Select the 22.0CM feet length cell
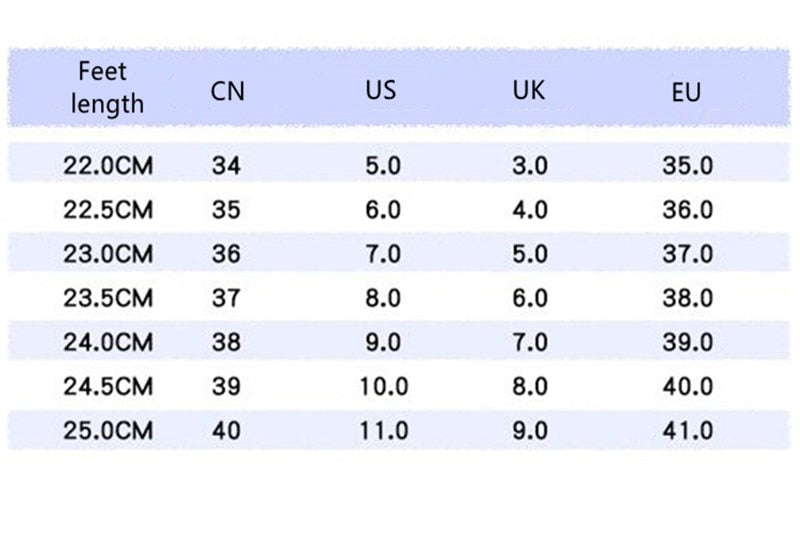The height and width of the screenshot is (533, 800). click(x=108, y=166)
